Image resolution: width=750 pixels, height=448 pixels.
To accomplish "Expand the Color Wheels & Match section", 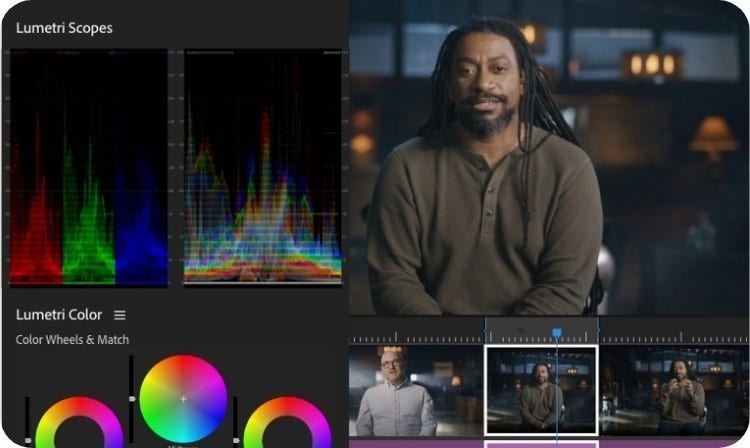I will pyautogui.click(x=72, y=339).
